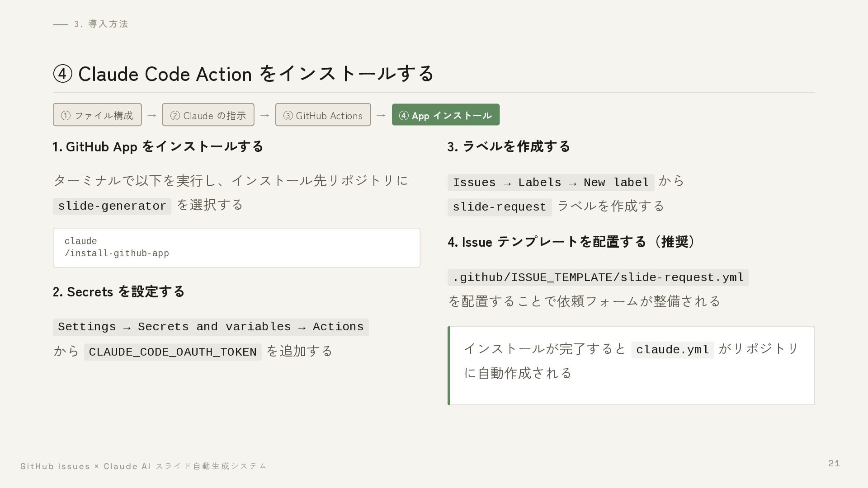Select the slide-generator inline code

pos(112,206)
